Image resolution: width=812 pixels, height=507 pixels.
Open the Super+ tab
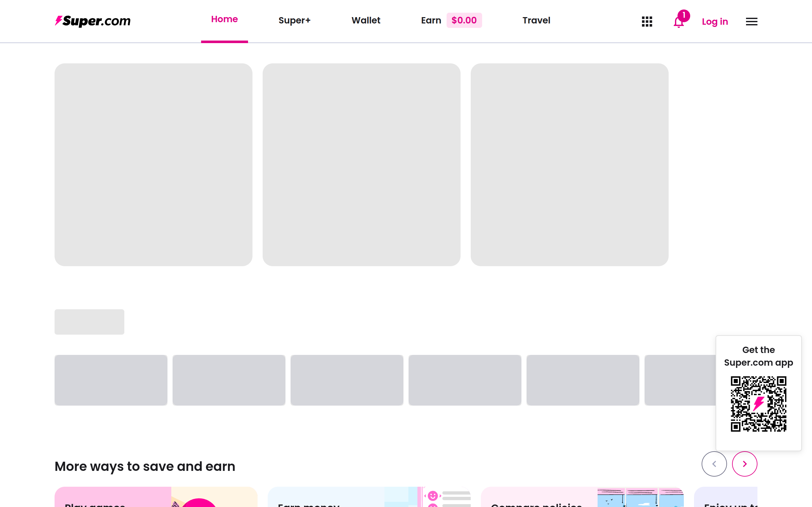point(294,21)
